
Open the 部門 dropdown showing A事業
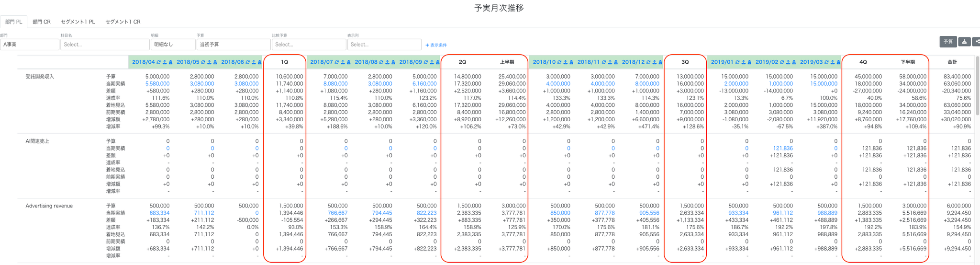pyautogui.click(x=30, y=45)
